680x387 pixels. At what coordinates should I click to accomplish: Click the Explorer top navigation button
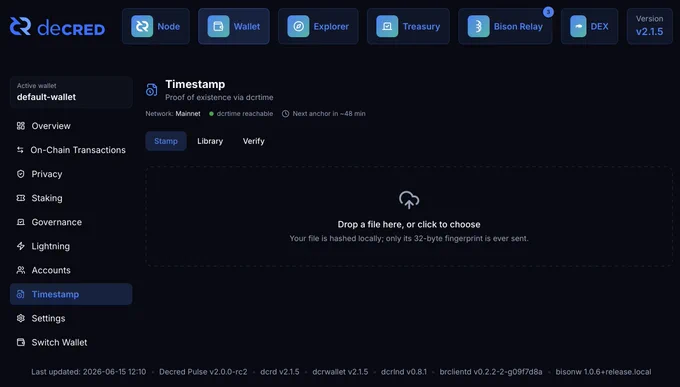[318, 26]
